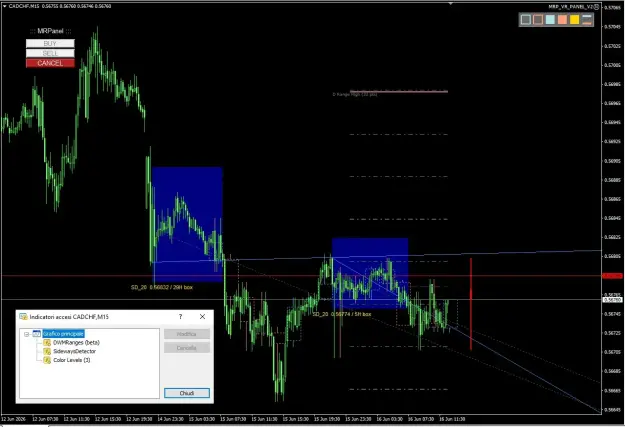
Task: Click the SidewaysDetector indicator icon
Action: point(47,351)
